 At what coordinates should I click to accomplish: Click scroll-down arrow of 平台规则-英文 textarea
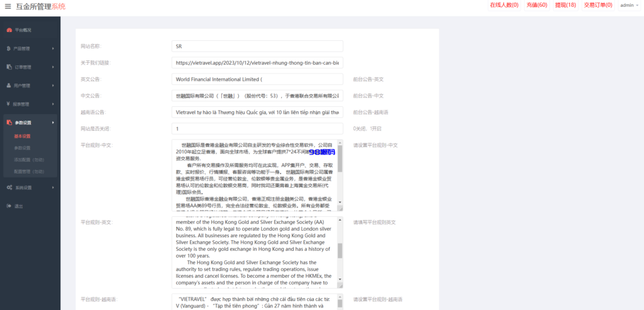(340, 280)
